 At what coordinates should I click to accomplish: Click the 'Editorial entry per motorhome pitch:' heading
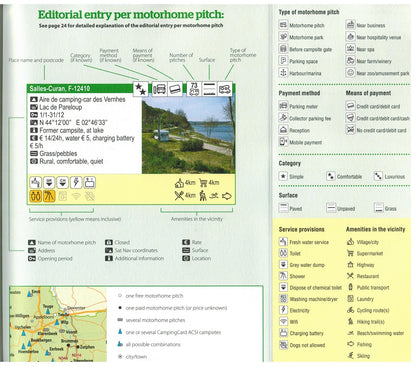click(x=131, y=15)
